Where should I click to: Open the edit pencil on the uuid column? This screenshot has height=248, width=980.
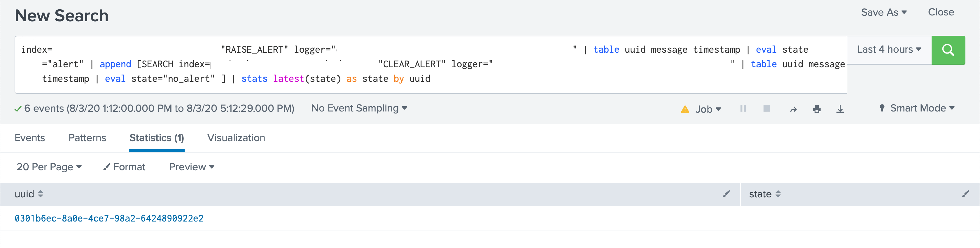726,194
